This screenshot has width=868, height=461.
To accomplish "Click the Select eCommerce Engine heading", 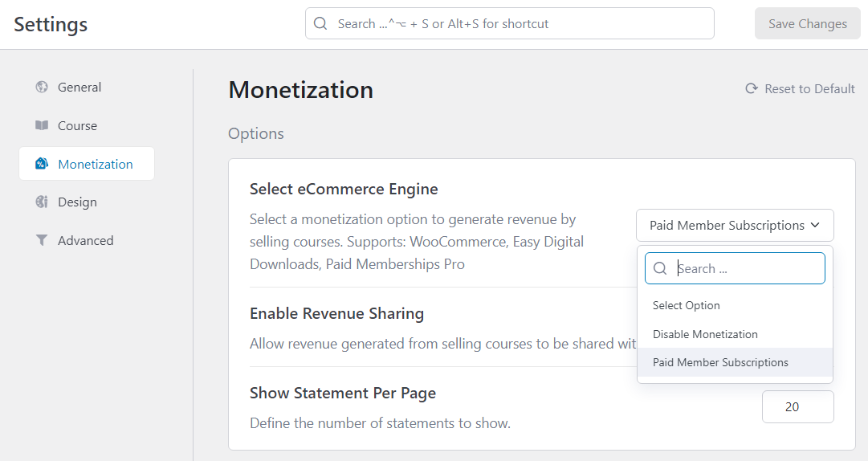I will 344,190.
